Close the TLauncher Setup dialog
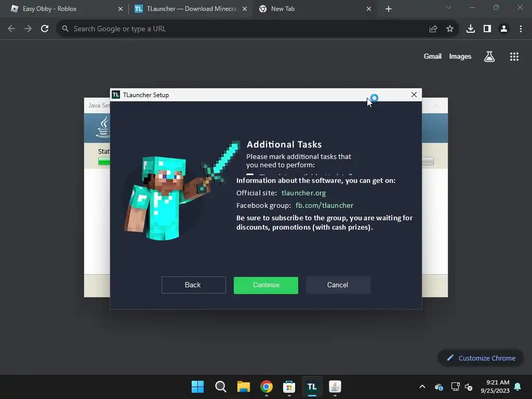532x399 pixels. coord(414,95)
